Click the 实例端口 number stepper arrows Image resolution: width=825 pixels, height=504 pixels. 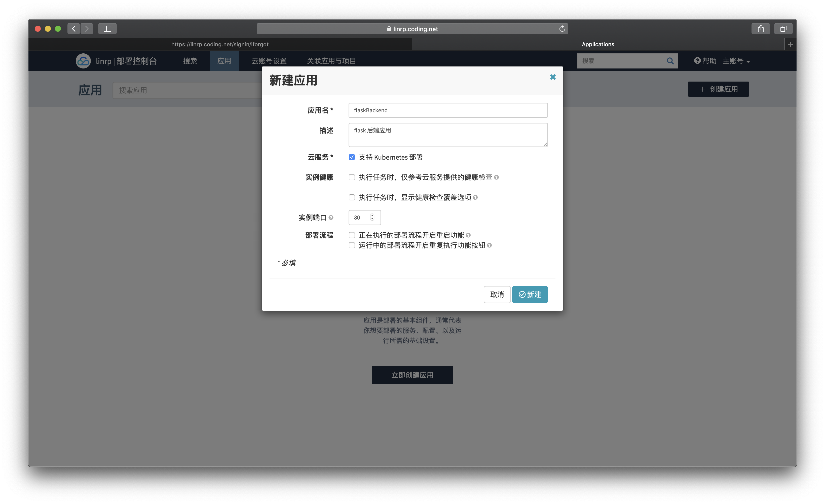coord(372,218)
